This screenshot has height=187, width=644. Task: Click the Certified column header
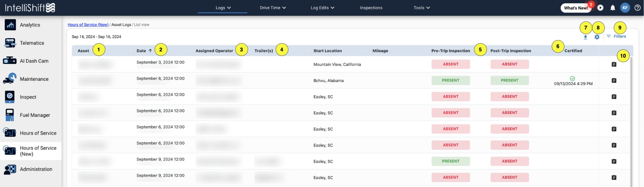point(573,51)
